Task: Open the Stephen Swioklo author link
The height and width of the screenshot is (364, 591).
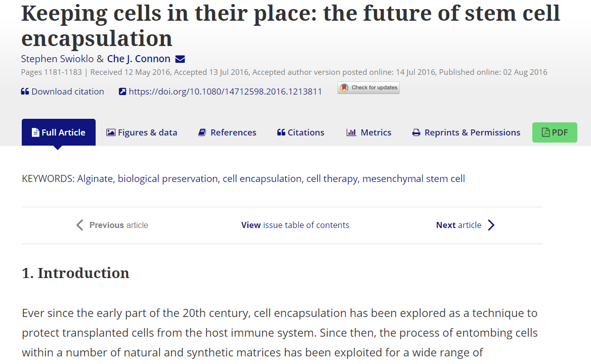Action: tap(57, 59)
